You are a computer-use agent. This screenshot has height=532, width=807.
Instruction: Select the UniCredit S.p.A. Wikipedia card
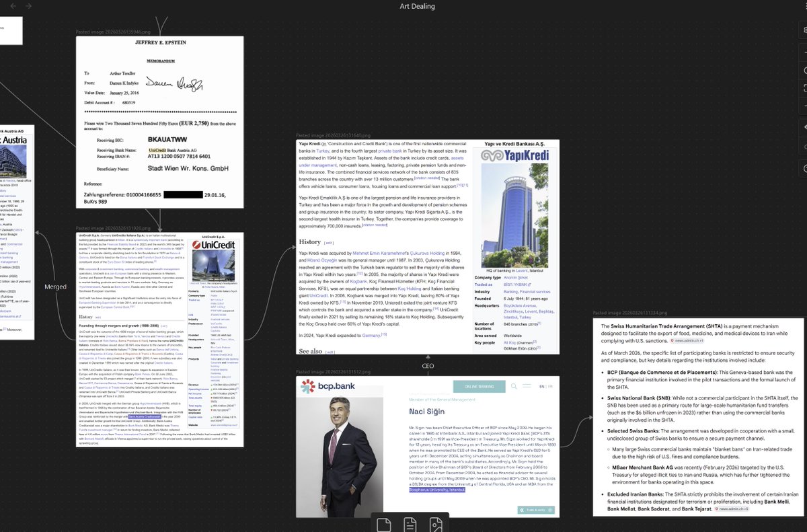tap(159, 339)
